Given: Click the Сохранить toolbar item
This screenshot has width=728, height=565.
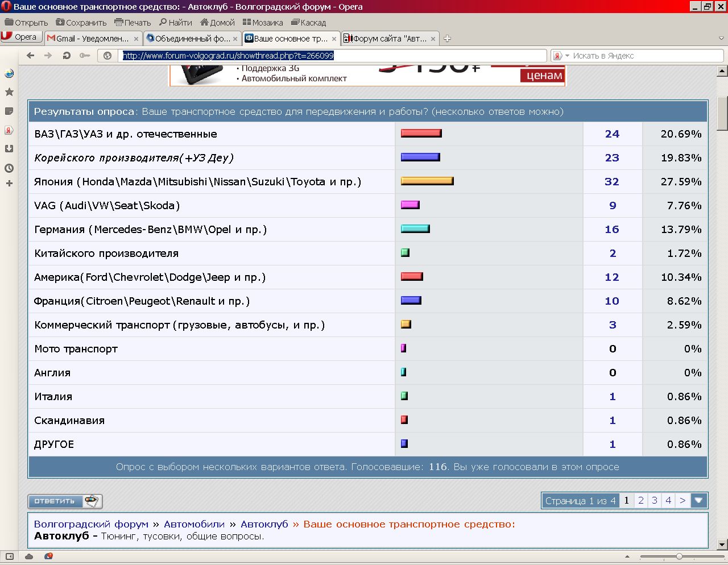Looking at the screenshot, I should (81, 23).
